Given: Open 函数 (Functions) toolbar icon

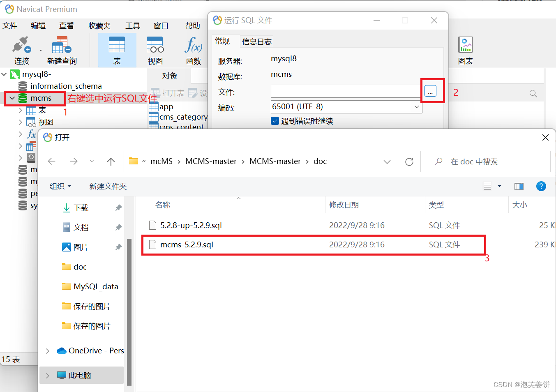Looking at the screenshot, I should coord(193,49).
